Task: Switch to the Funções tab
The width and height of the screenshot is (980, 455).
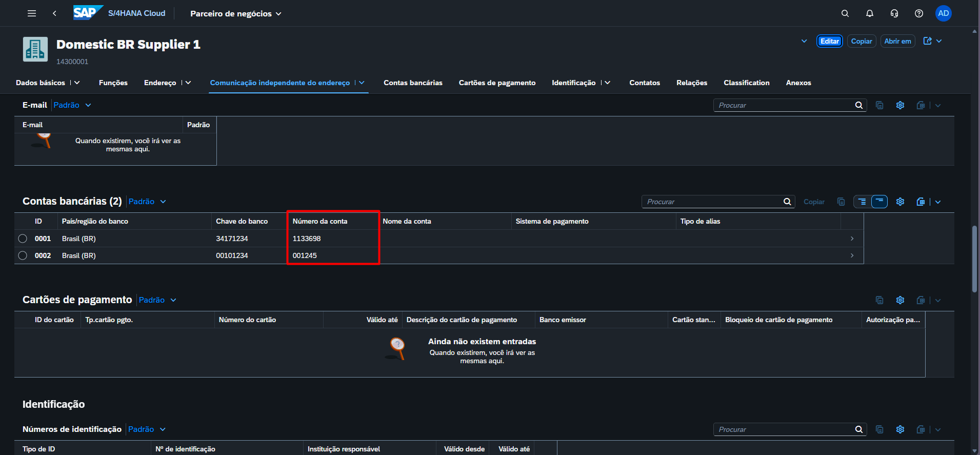Action: [x=113, y=83]
